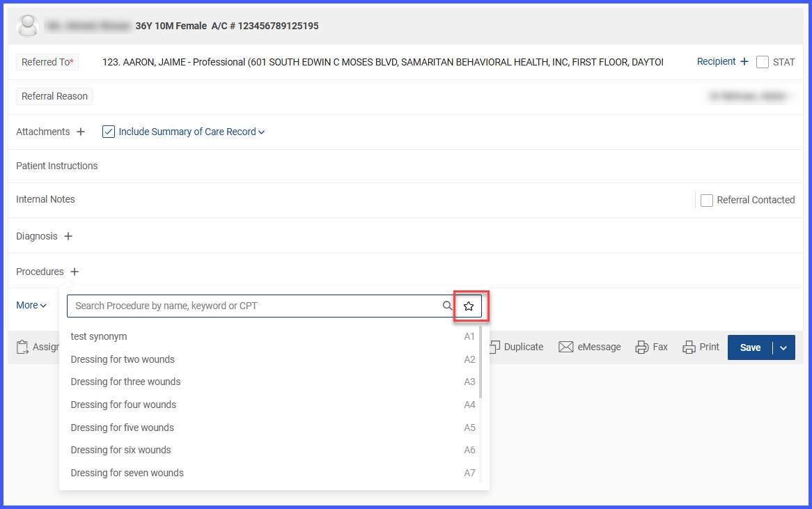Click the Print printer icon

pyautogui.click(x=689, y=347)
